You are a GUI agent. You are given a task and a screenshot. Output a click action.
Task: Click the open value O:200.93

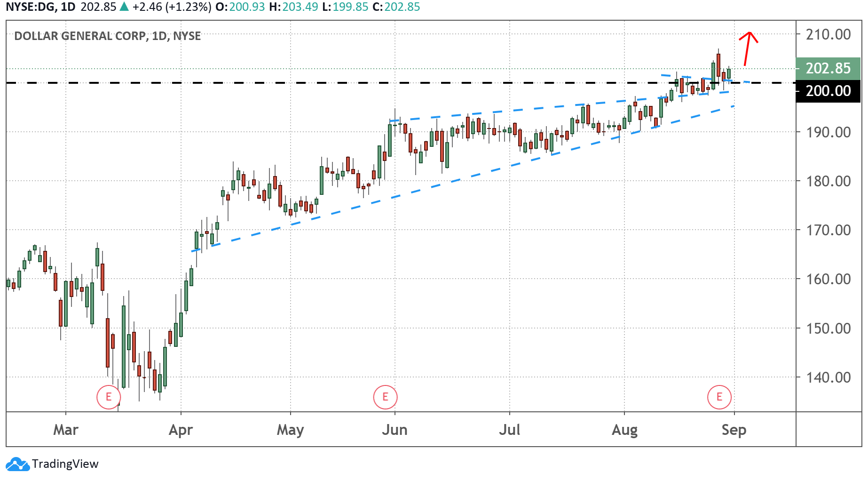(x=240, y=7)
